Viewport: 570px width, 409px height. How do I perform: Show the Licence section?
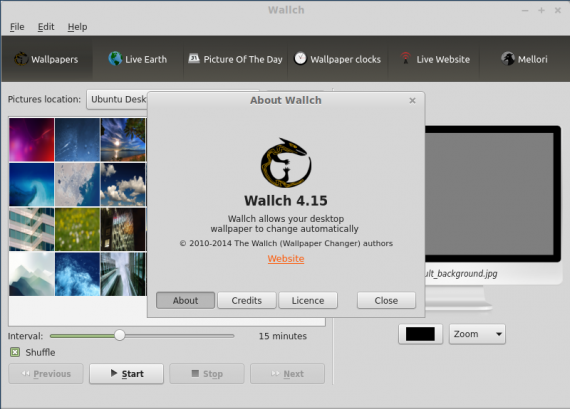[x=308, y=300]
